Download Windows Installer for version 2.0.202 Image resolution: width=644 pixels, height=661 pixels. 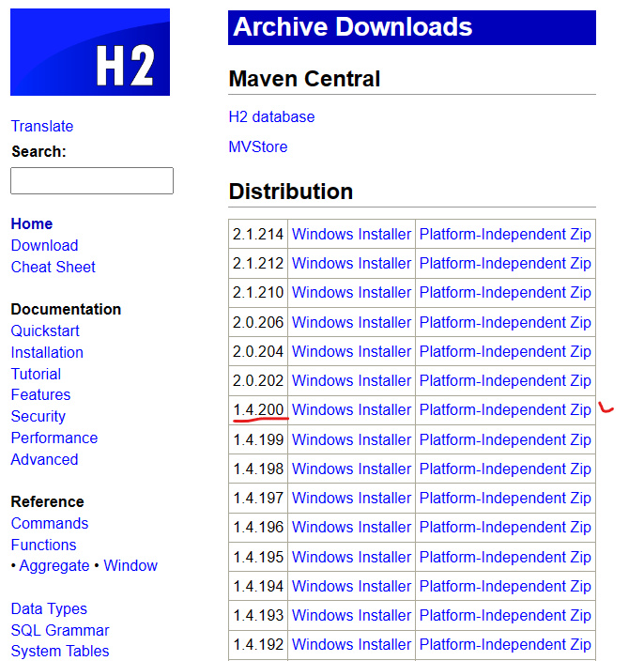pos(351,380)
